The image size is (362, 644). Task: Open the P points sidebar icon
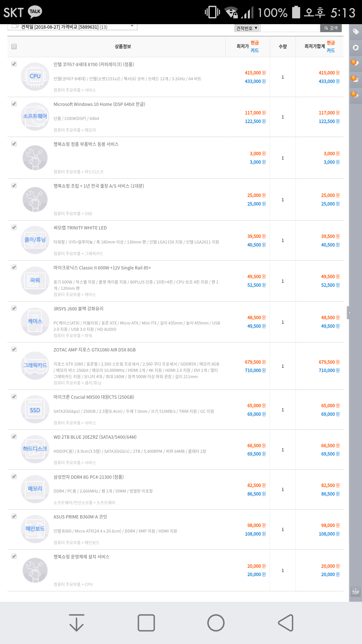click(355, 48)
